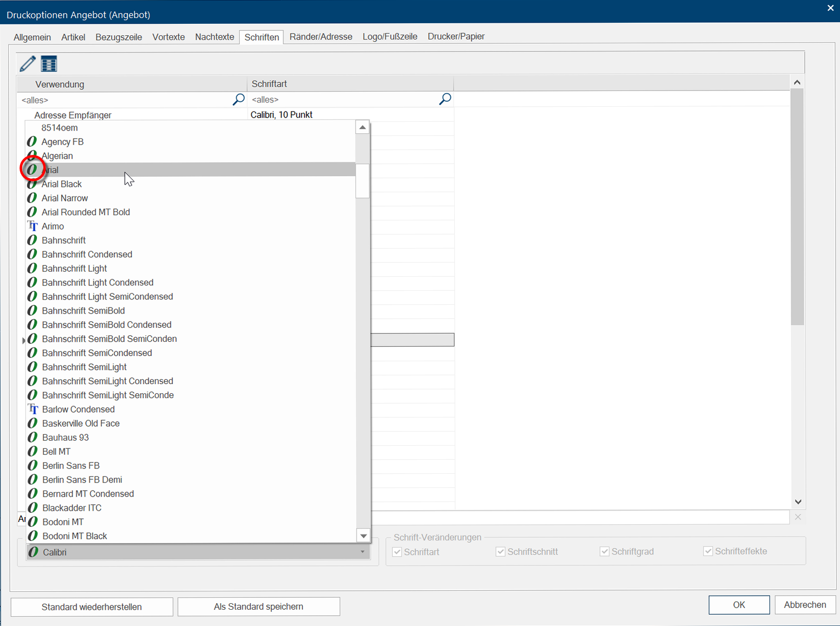This screenshot has height=626, width=840.
Task: Select the Drucker/Papier tab
Action: 456,37
